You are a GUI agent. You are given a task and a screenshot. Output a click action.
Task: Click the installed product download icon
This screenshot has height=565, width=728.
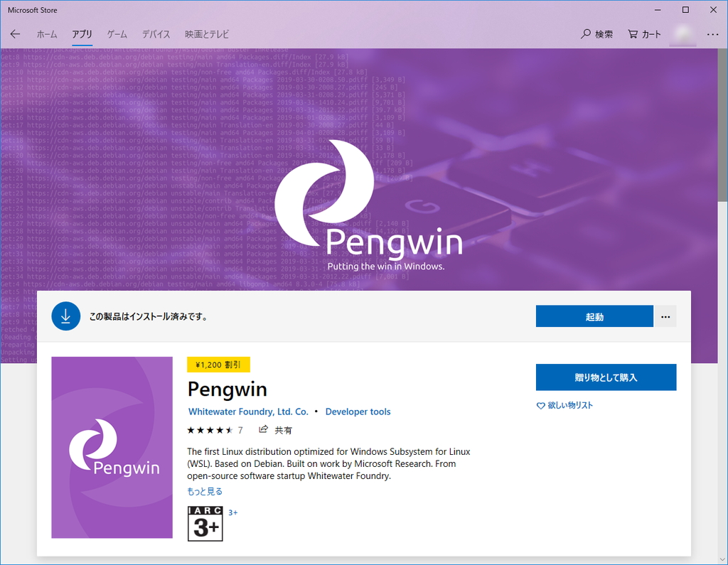tap(65, 316)
